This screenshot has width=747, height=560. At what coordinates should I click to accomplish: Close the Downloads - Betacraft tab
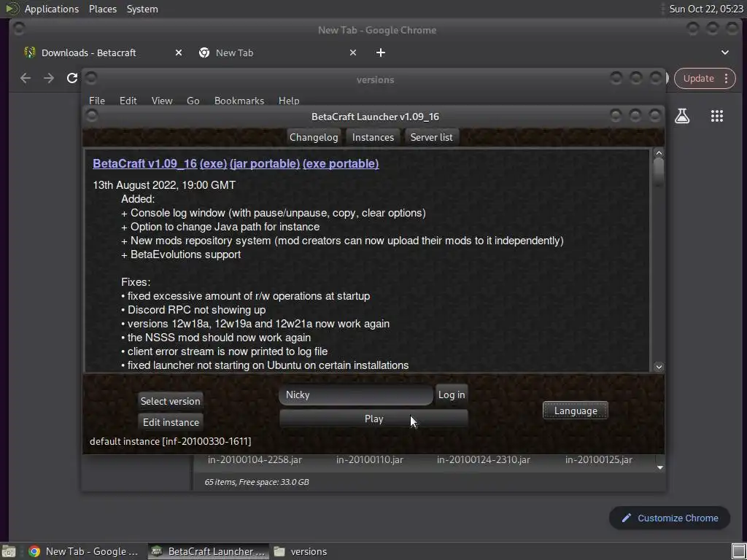coord(178,52)
